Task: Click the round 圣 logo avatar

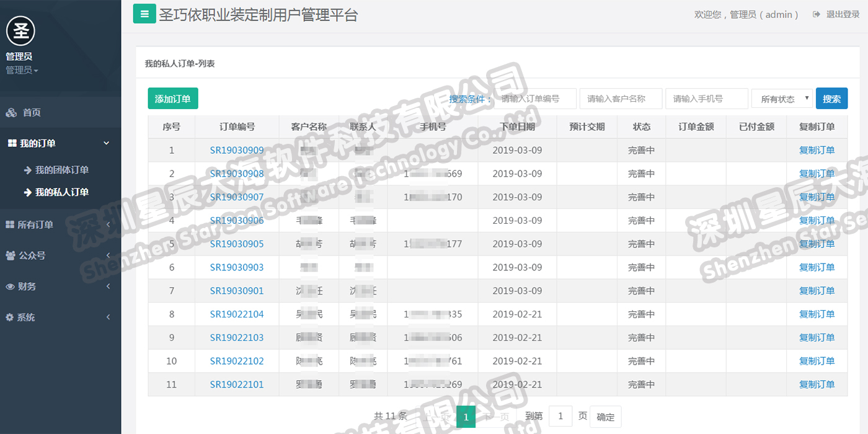Action: pyautogui.click(x=20, y=30)
